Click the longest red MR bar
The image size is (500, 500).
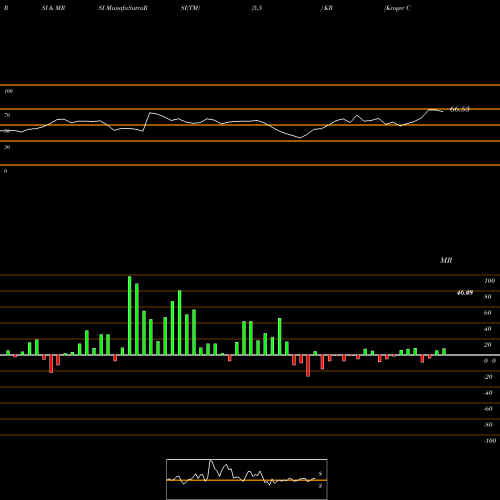308,366
